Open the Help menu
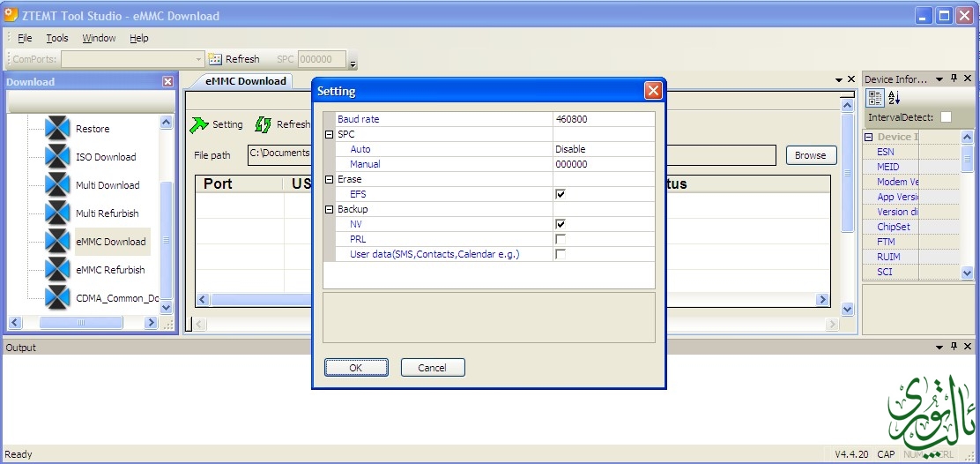The image size is (980, 464). [x=138, y=38]
